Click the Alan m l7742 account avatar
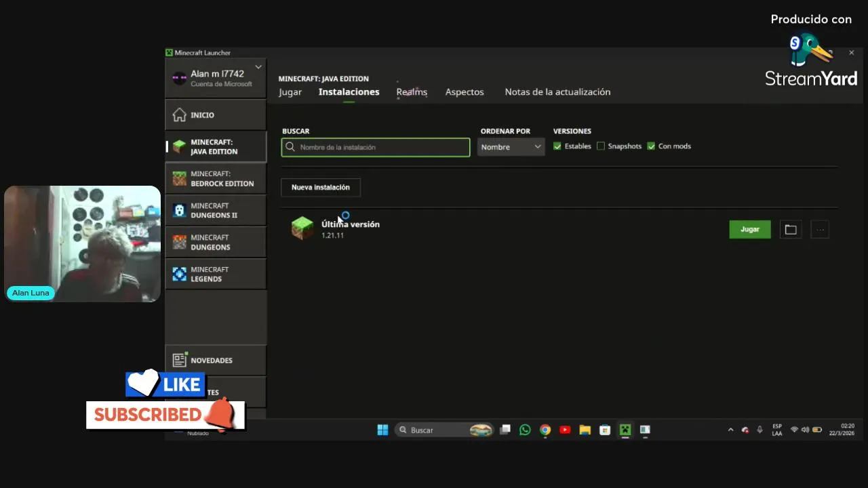This screenshot has height=488, width=868. (179, 78)
